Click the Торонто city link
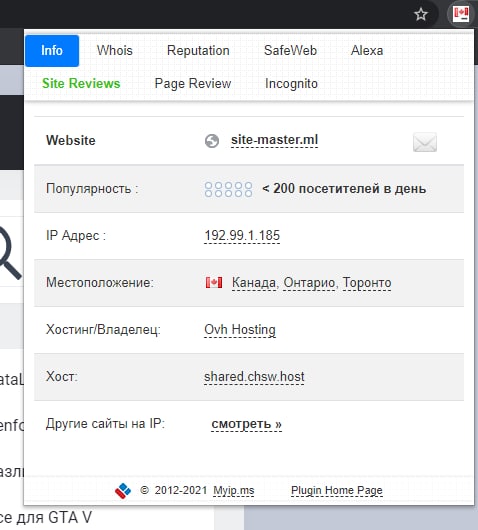This screenshot has width=478, height=530. click(367, 283)
